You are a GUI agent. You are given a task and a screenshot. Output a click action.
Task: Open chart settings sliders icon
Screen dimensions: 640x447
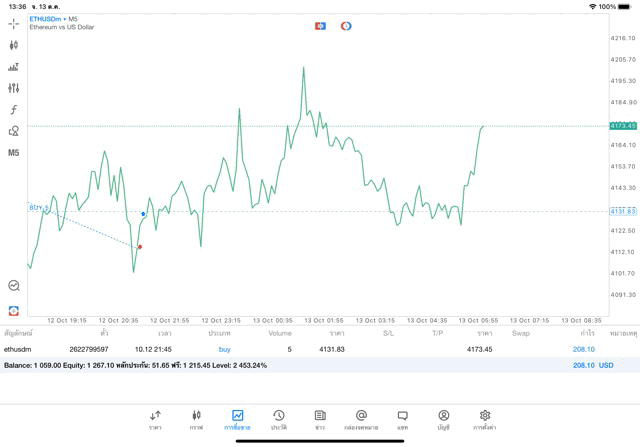coord(13,88)
